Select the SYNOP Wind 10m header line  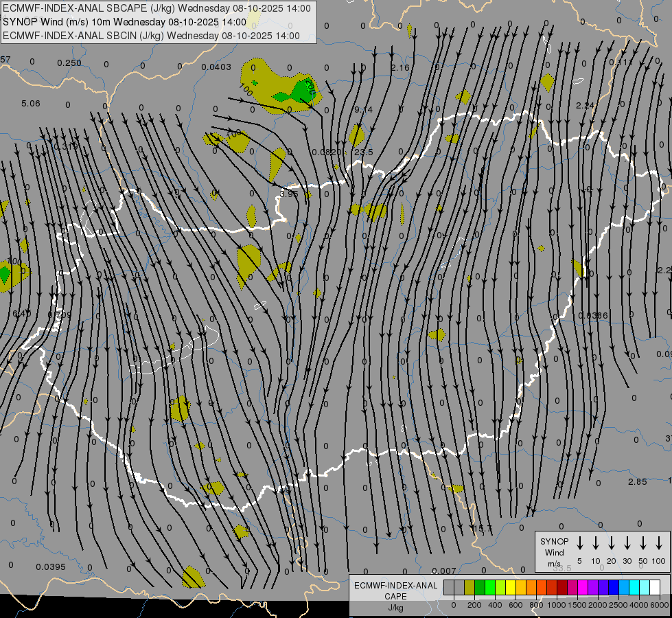[x=124, y=22]
